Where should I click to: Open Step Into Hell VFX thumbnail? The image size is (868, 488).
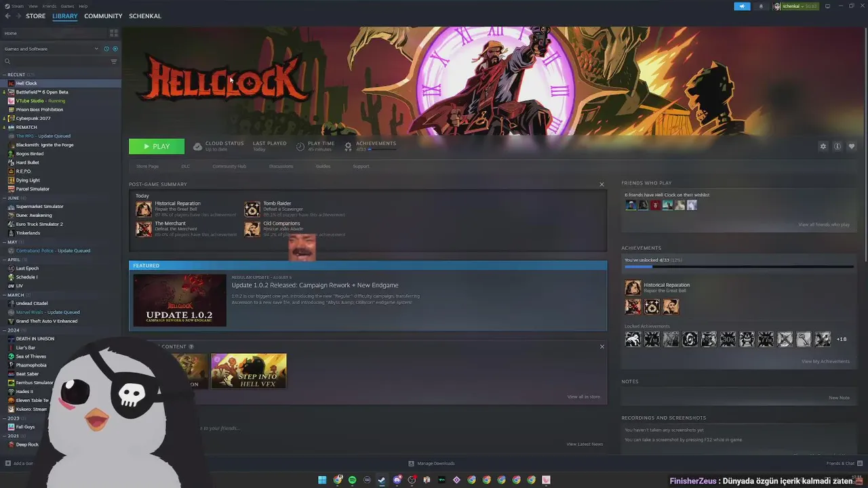click(x=249, y=371)
